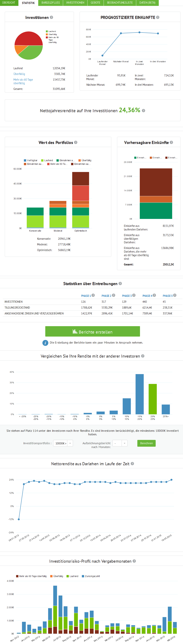This screenshot has width=183, height=644.
Task: Toggle Überfällig in the Investitionen pie legend
Action: pos(51,34)
